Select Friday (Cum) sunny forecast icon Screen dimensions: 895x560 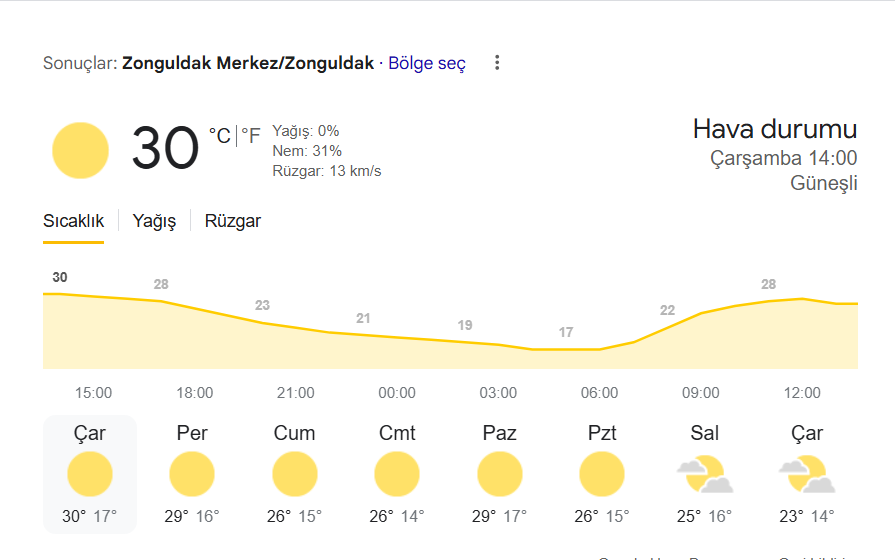[295, 474]
